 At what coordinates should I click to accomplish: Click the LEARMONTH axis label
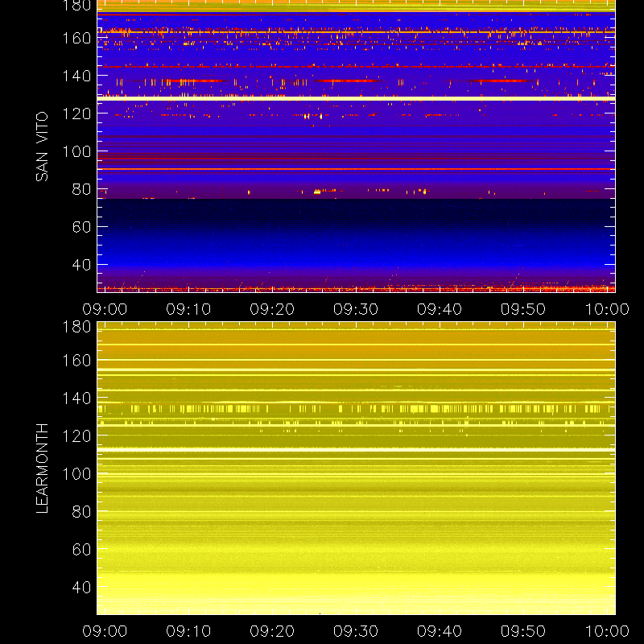coord(42,469)
